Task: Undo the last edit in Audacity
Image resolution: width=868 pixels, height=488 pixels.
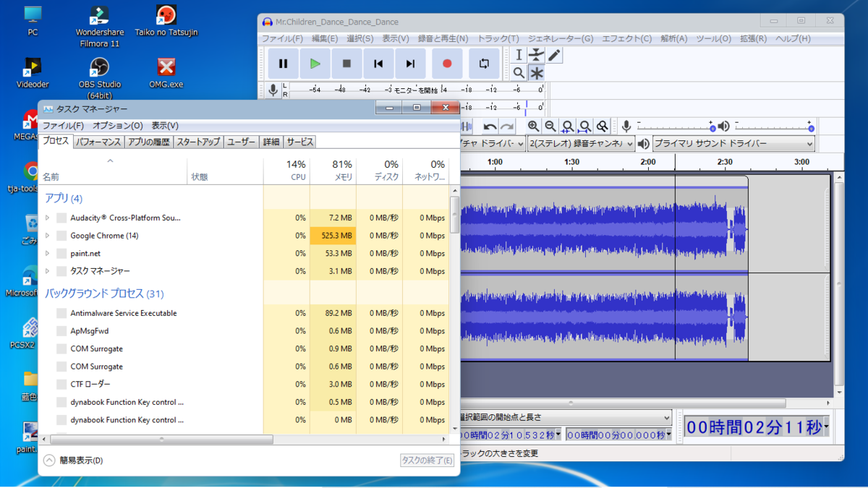Action: (x=490, y=127)
